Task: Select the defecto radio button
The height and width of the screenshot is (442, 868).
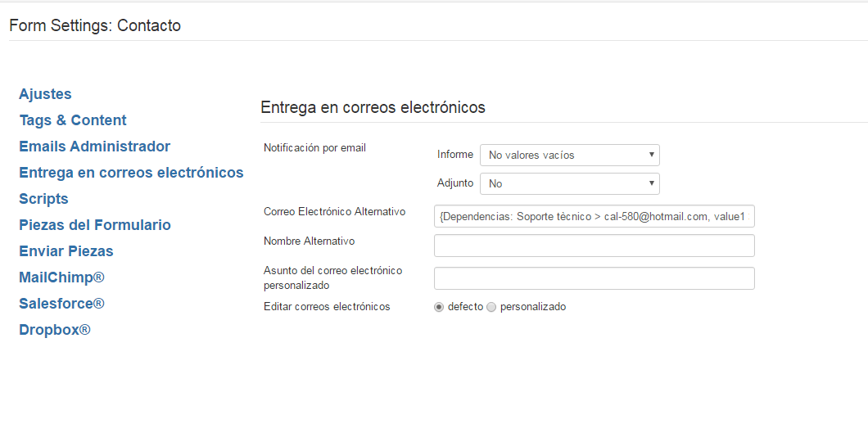Action: pos(439,307)
